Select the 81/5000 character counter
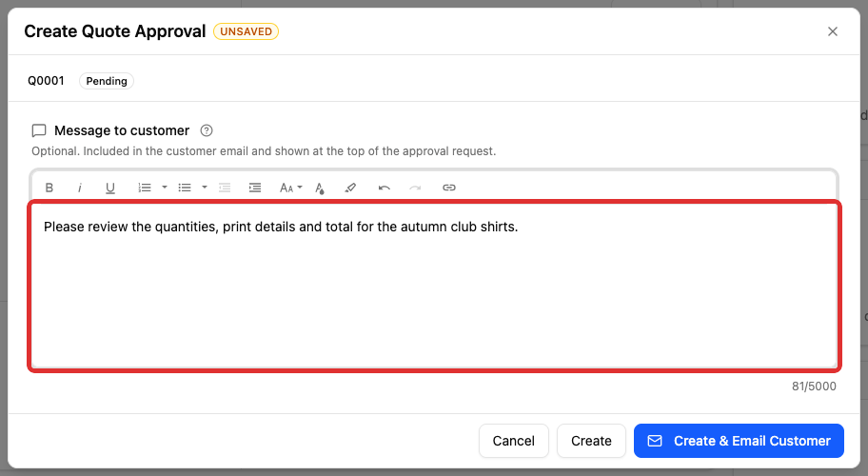The image size is (868, 476). [x=814, y=387]
